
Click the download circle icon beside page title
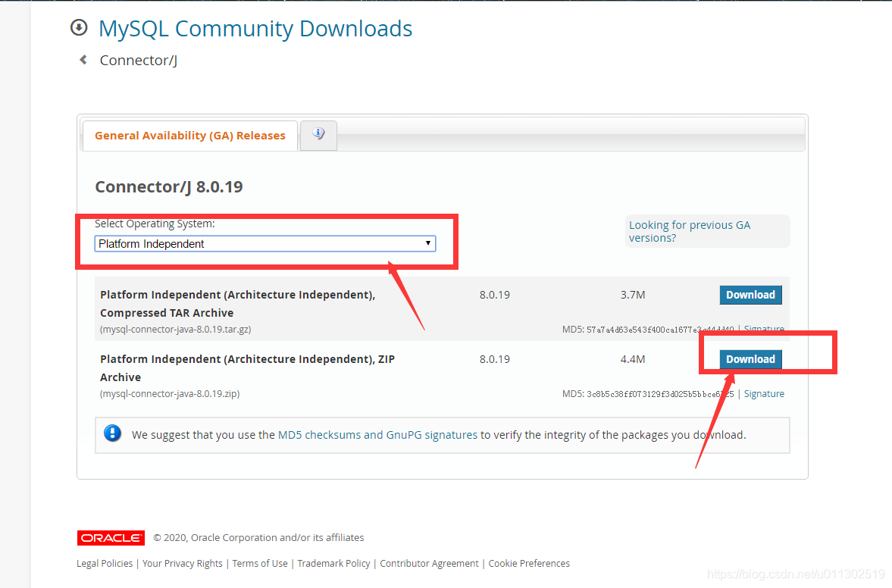coord(79,27)
